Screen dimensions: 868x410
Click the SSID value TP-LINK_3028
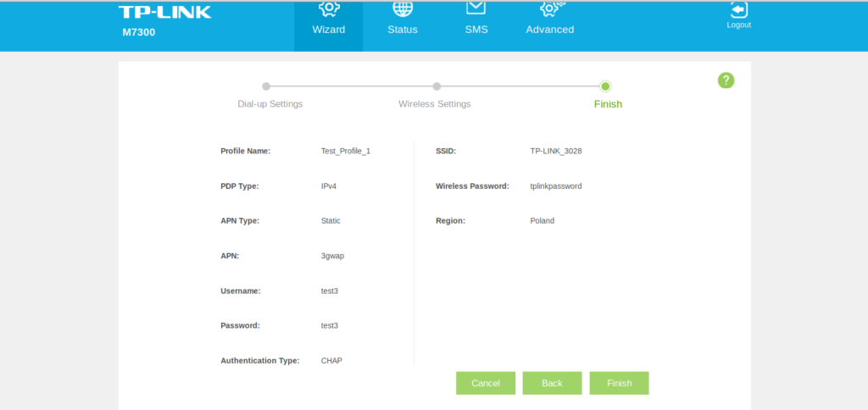[x=555, y=151]
